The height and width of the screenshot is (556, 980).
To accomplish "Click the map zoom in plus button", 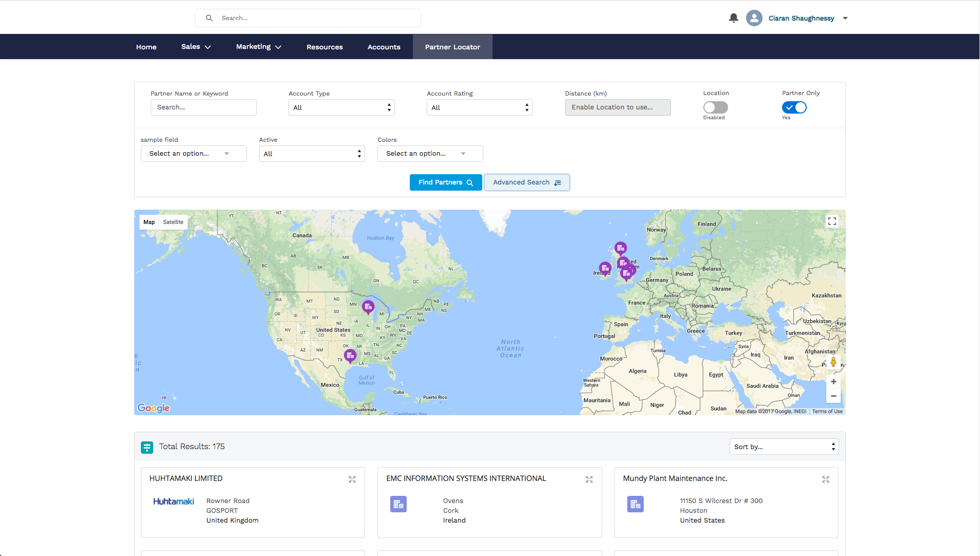I will pos(833,382).
